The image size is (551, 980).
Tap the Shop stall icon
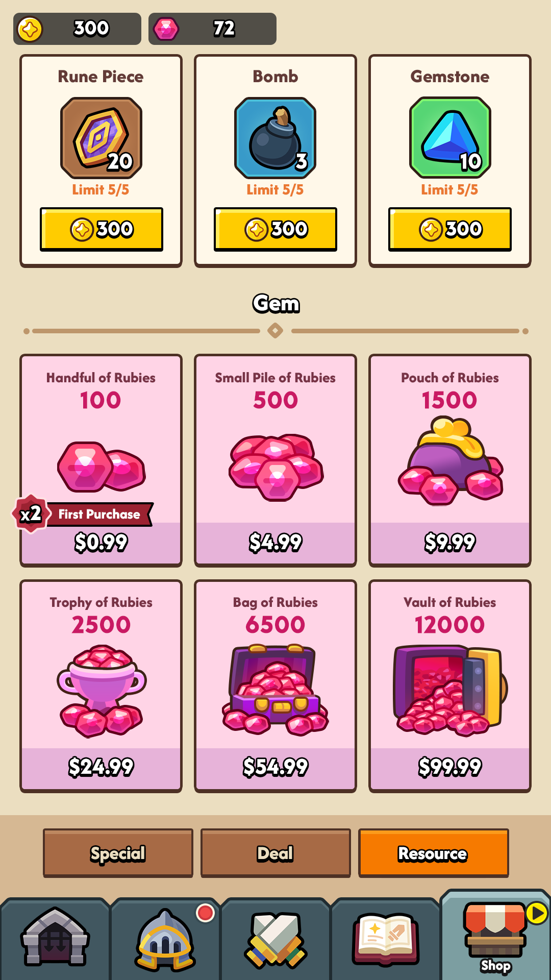(x=495, y=935)
